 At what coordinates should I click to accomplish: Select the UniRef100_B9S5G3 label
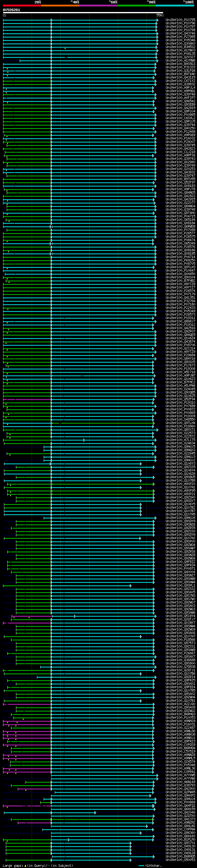(x=180, y=64)
